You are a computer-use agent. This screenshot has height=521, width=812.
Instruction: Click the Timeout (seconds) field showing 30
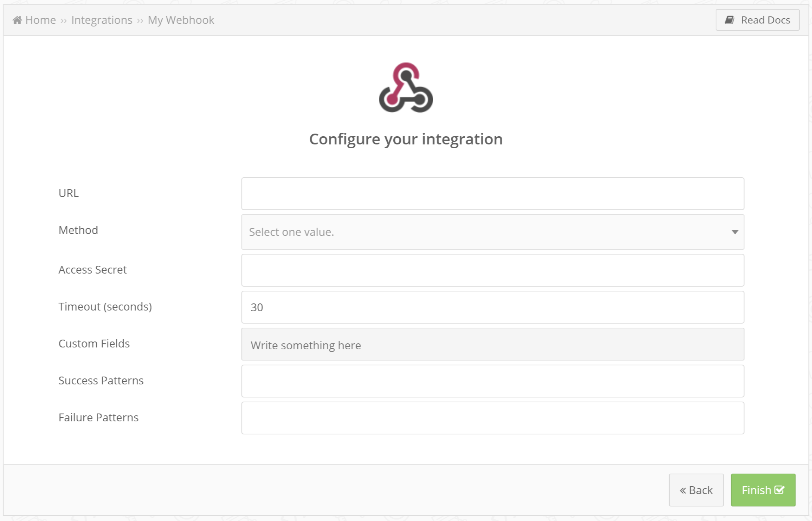pyautogui.click(x=493, y=307)
